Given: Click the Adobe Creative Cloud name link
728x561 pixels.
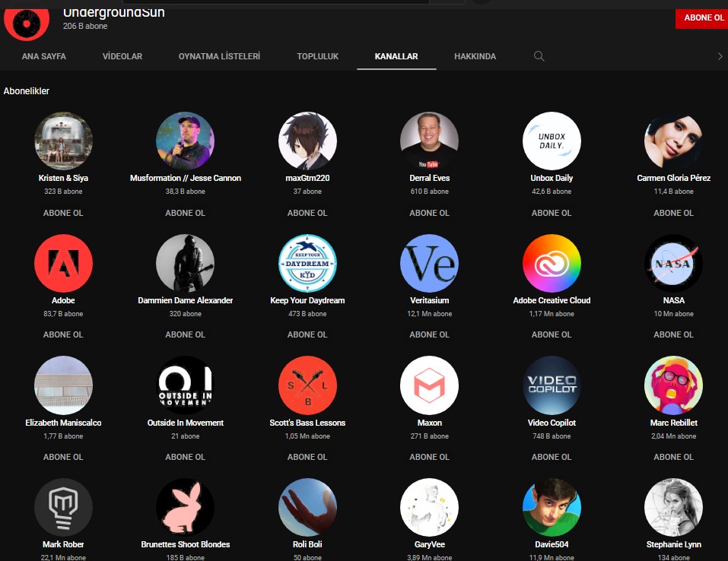Looking at the screenshot, I should tap(552, 300).
